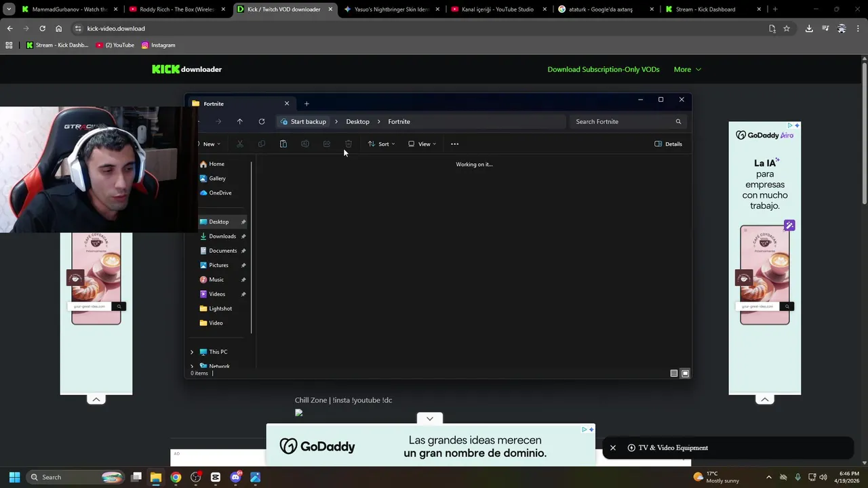Click the Share icon in Explorer toolbar
This screenshot has width=868, height=488.
pos(327,144)
